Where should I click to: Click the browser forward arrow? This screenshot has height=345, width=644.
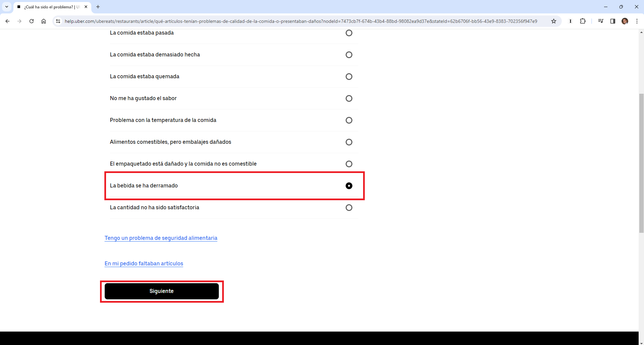click(x=19, y=21)
